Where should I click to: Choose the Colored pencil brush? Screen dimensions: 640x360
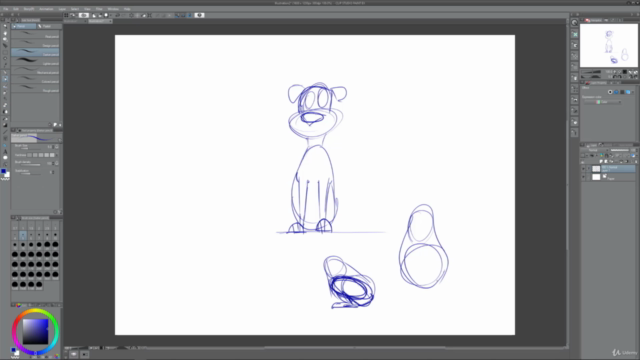(x=35, y=79)
